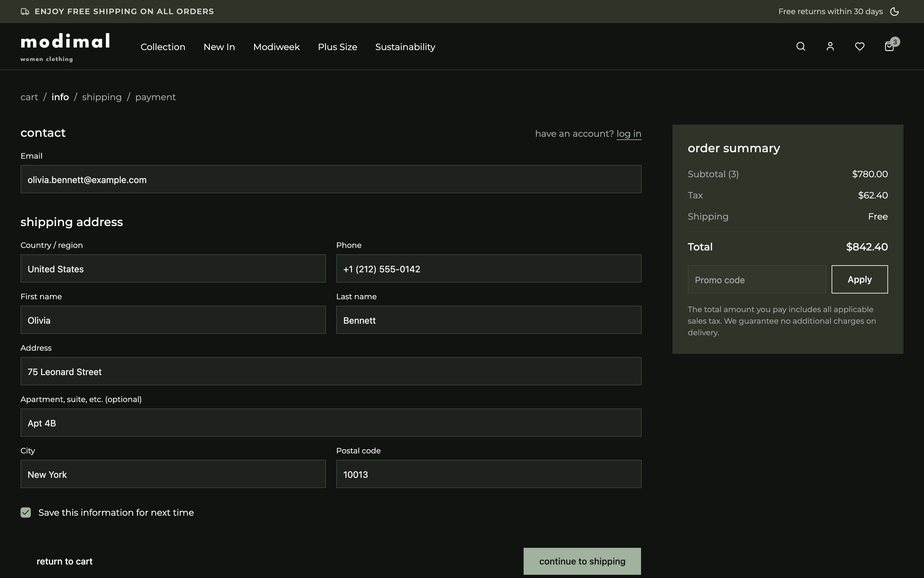Go to New In menu

[x=219, y=47]
